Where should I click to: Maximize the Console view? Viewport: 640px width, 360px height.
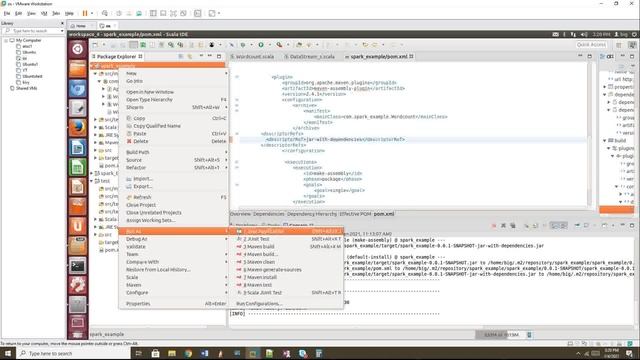[x=632, y=225]
